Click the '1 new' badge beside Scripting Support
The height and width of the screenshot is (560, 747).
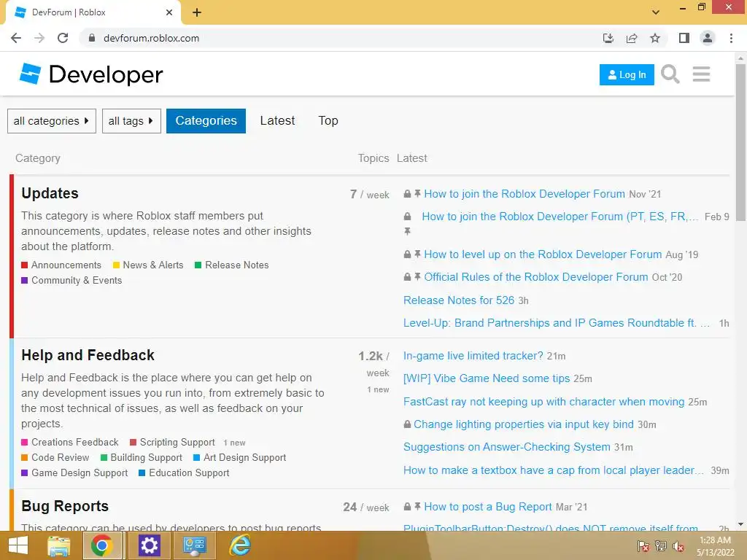[234, 443]
